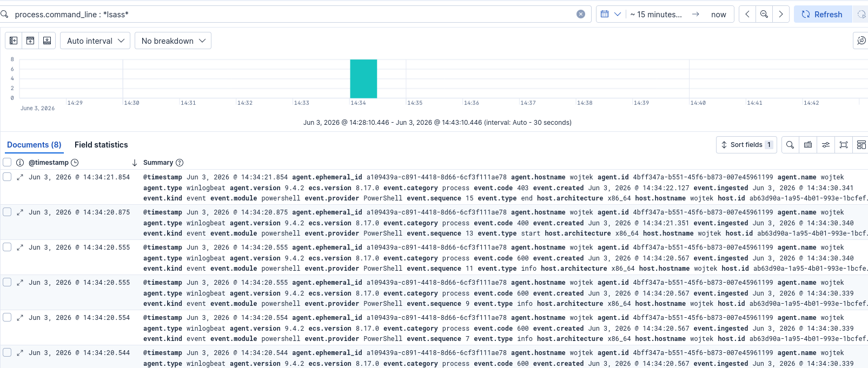The image size is (868, 368).
Task: Click the teal histogram bar at 14:34
Action: point(363,79)
